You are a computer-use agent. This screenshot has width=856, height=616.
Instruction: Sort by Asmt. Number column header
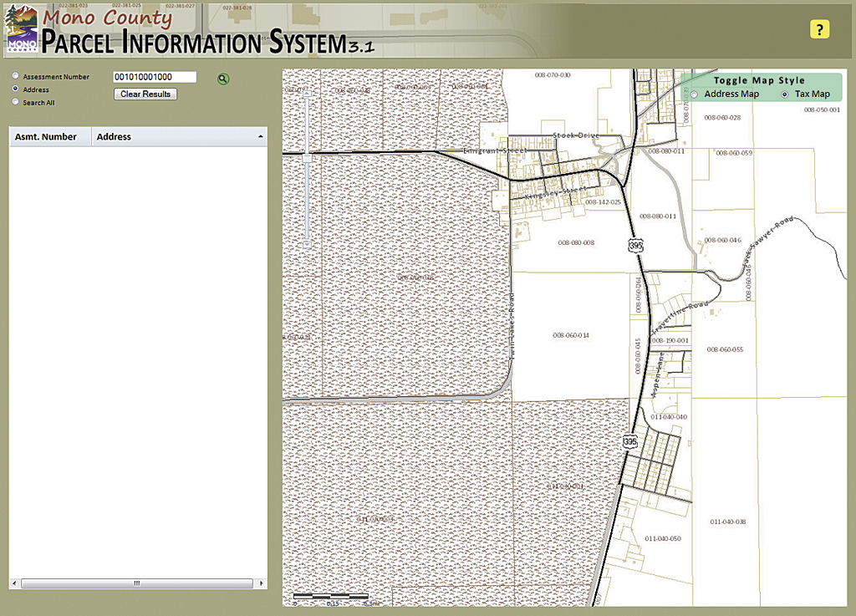pyautogui.click(x=50, y=137)
